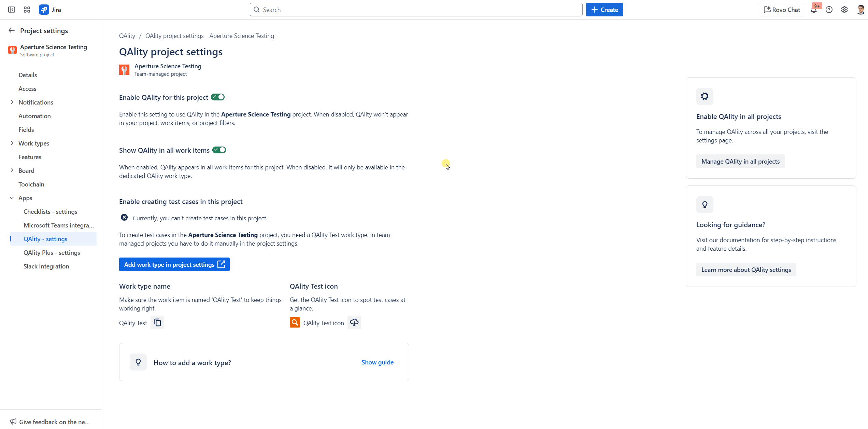Viewport: 868px width, 429px height.
Task: Open Details in project settings
Action: pyautogui.click(x=28, y=75)
